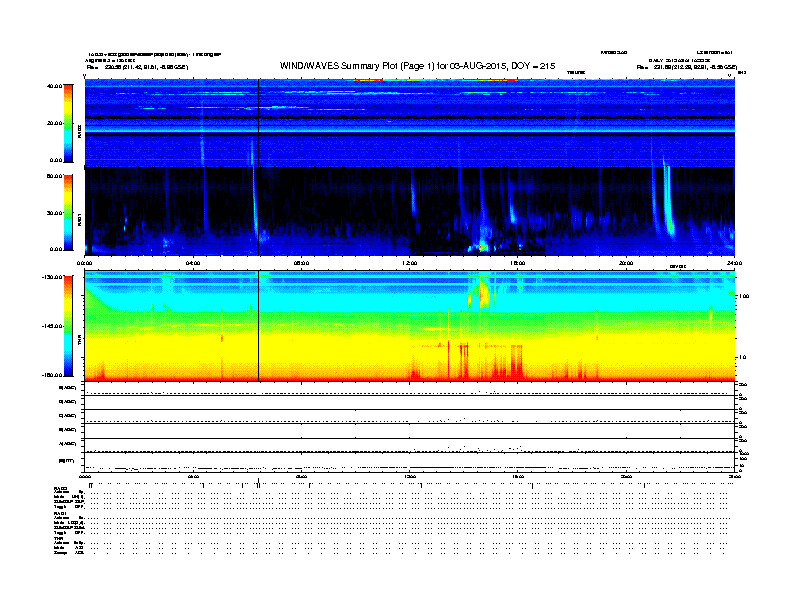Click the -145.00 label on the TNR scale
The width and height of the screenshot is (792, 612).
53,326
